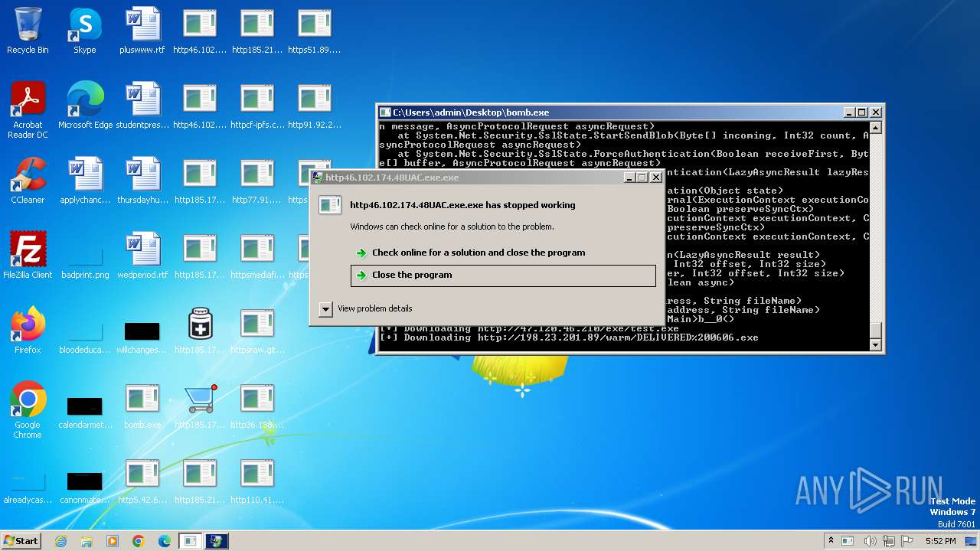Click 'Close the program' option

coord(503,275)
